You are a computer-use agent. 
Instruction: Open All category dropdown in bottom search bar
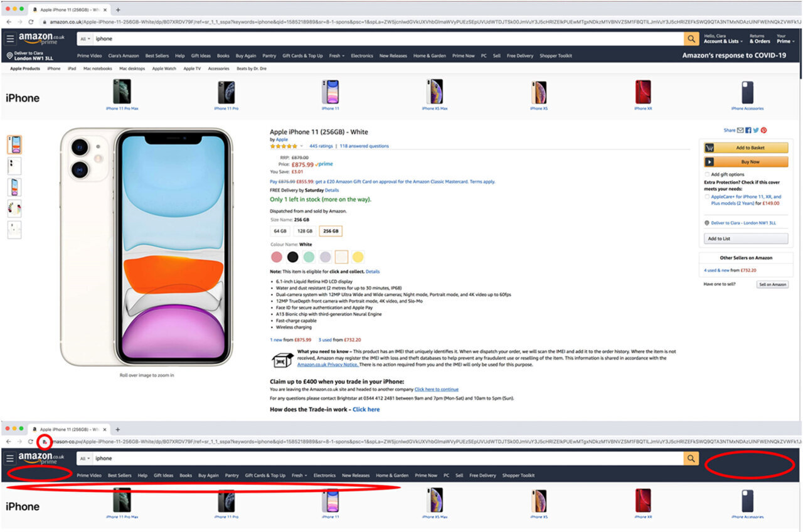tap(84, 459)
